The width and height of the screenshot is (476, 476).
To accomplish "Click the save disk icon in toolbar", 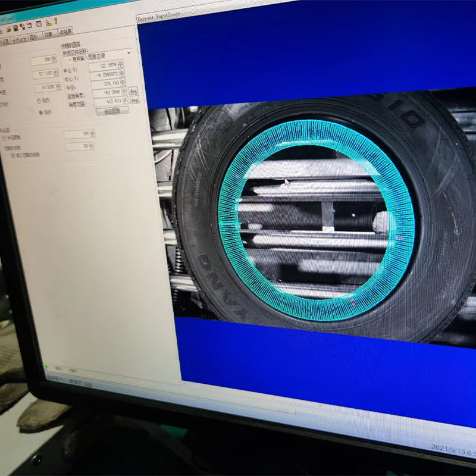I will tap(16, 28).
